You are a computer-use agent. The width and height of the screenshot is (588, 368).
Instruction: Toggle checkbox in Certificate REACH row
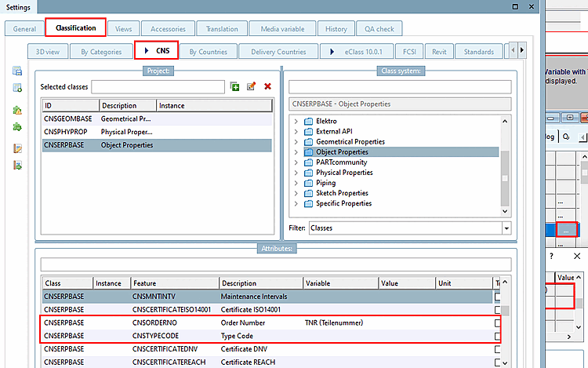[x=498, y=363]
